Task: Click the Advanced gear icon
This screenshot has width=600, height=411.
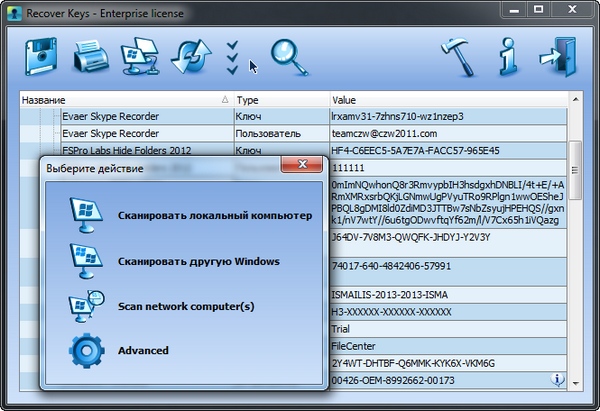Action: tap(86, 351)
